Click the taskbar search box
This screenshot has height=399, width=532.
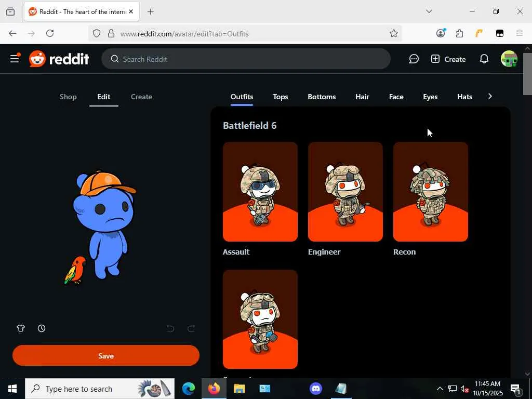(x=100, y=389)
